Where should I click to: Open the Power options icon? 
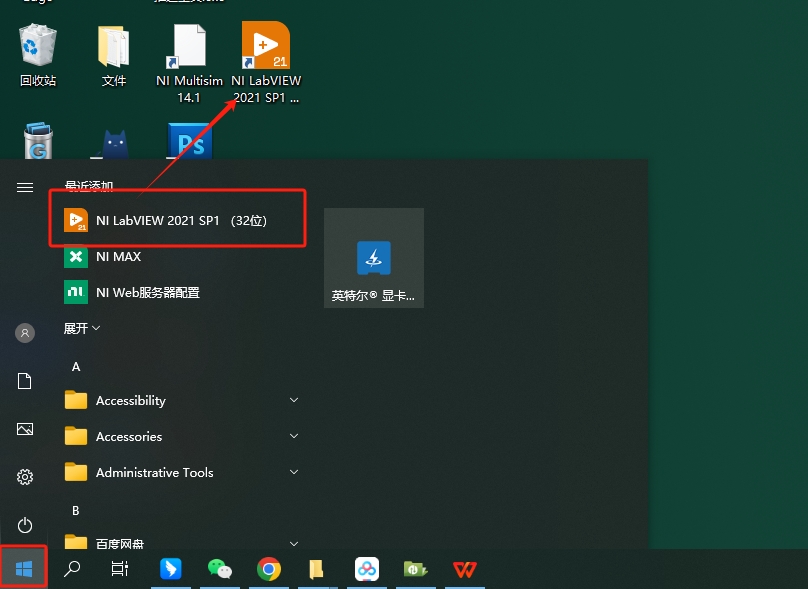(x=25, y=525)
